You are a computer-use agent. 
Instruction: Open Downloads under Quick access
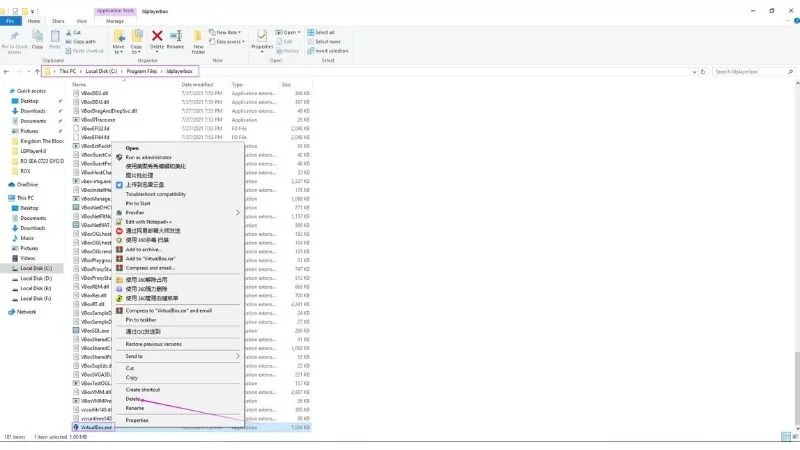[33, 111]
